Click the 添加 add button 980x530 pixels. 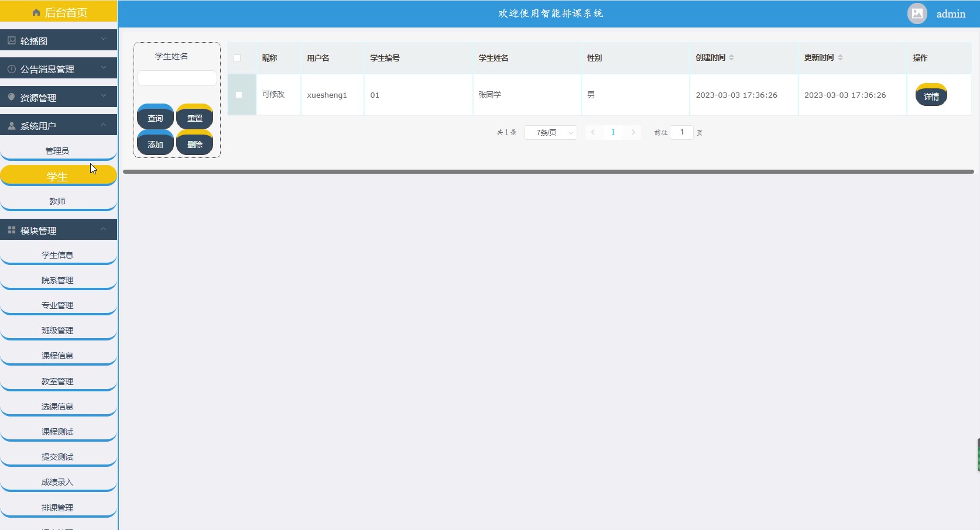tap(155, 143)
